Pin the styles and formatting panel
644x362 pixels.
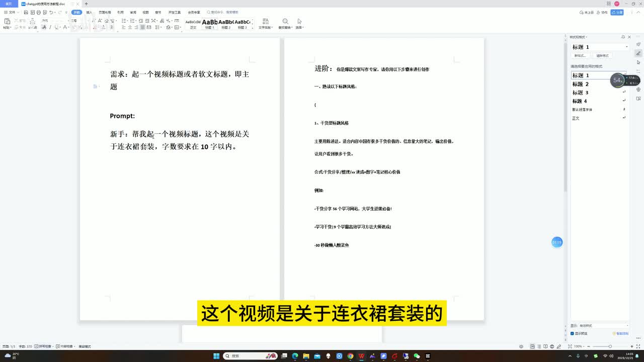coord(623,37)
